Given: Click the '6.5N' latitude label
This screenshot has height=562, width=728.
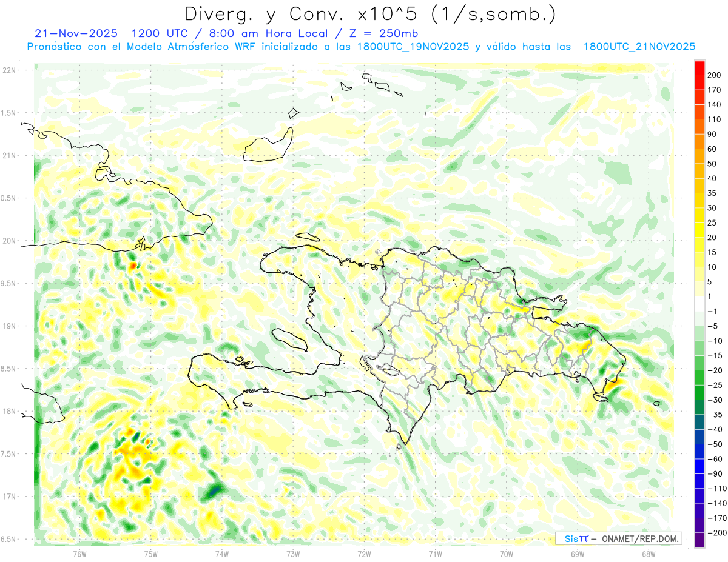Looking at the screenshot, I should (8, 539).
